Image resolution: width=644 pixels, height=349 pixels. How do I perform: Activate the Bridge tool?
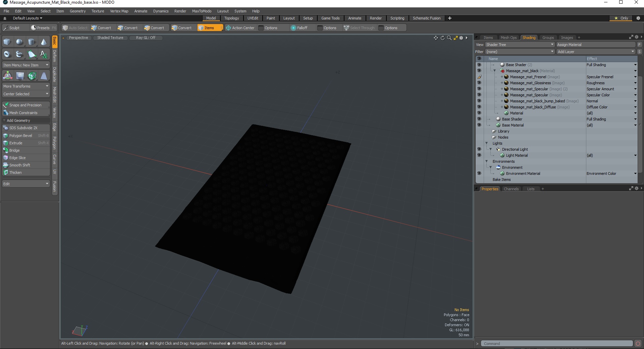click(26, 150)
